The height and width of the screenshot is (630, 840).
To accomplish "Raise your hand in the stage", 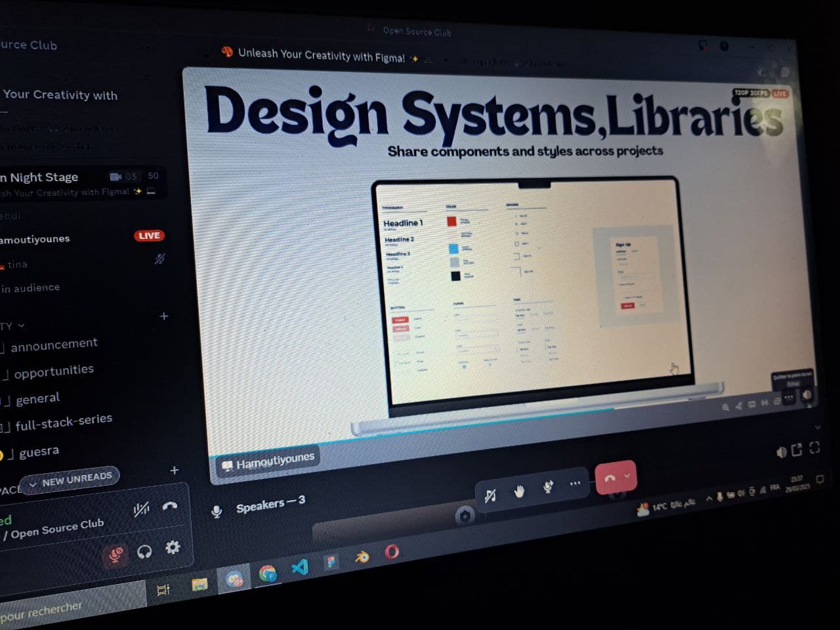I will (x=519, y=491).
